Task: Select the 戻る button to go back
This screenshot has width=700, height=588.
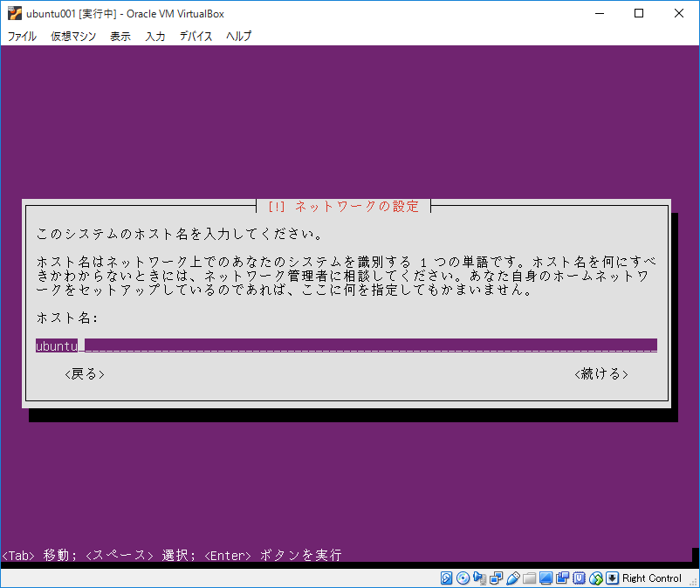Action: coord(83,373)
